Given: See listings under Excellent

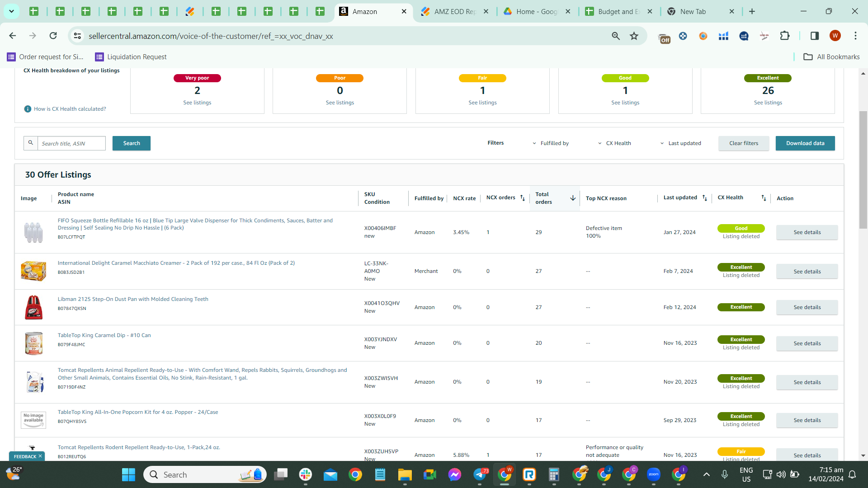Looking at the screenshot, I should [768, 103].
